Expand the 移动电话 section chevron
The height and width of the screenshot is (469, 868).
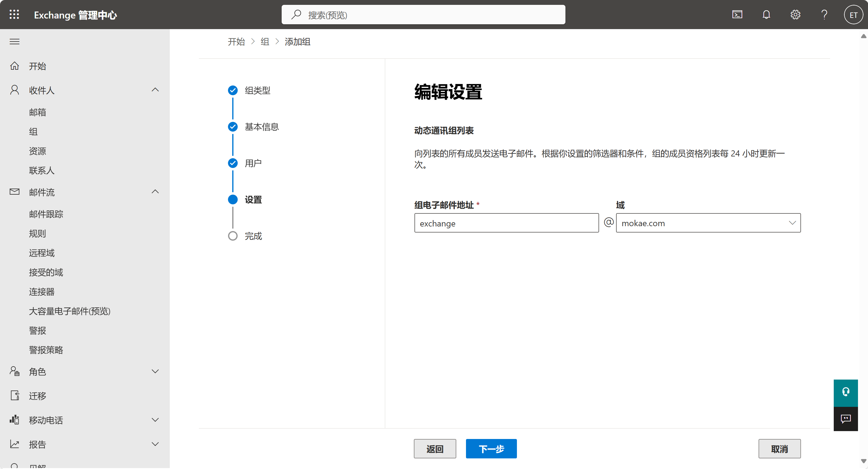(155, 420)
